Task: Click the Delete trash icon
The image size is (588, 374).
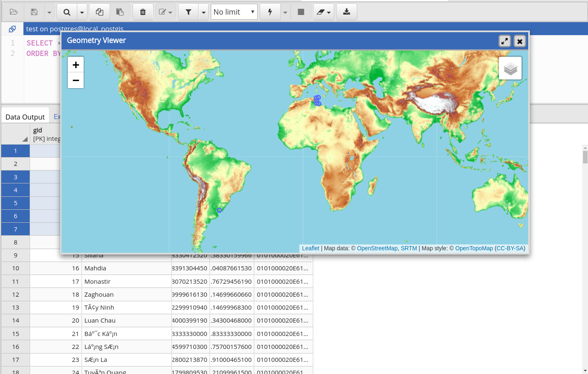Action: 143,12
